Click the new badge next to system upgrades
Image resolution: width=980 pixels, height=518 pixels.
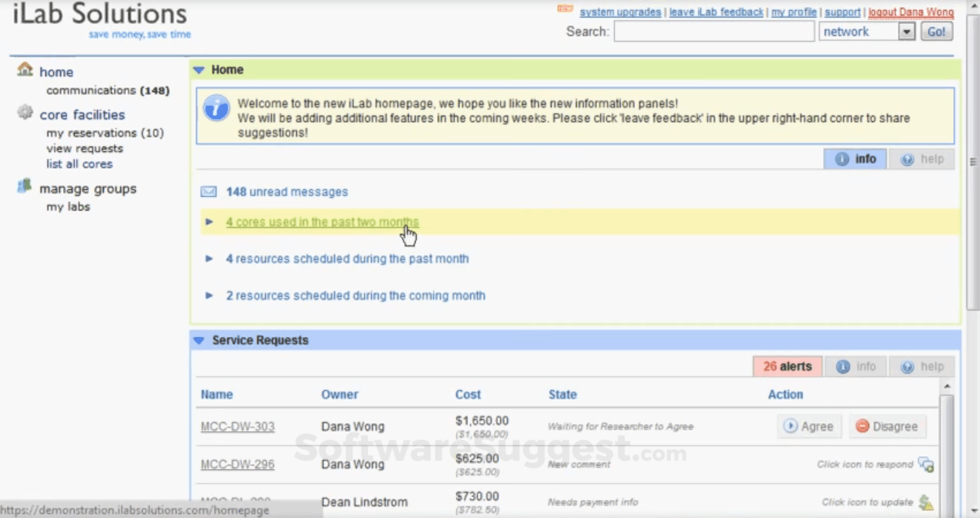pos(565,9)
